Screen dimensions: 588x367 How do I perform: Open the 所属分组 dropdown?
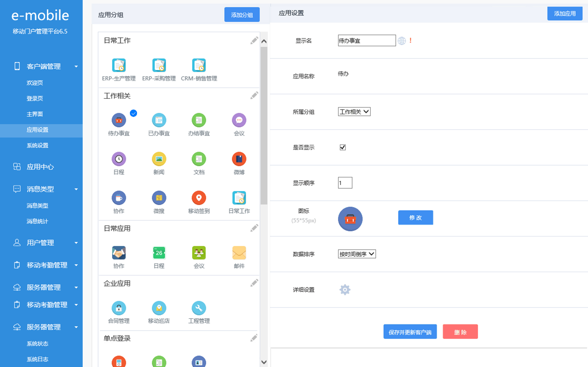tap(354, 112)
